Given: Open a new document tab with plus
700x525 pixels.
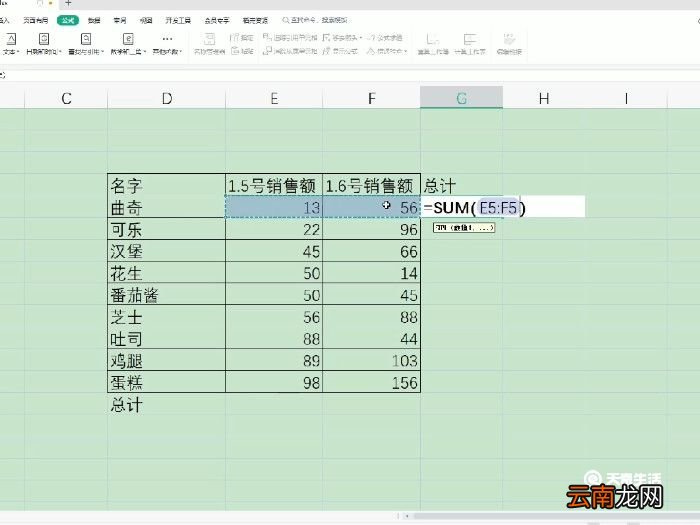Looking at the screenshot, I should click(x=68, y=3).
